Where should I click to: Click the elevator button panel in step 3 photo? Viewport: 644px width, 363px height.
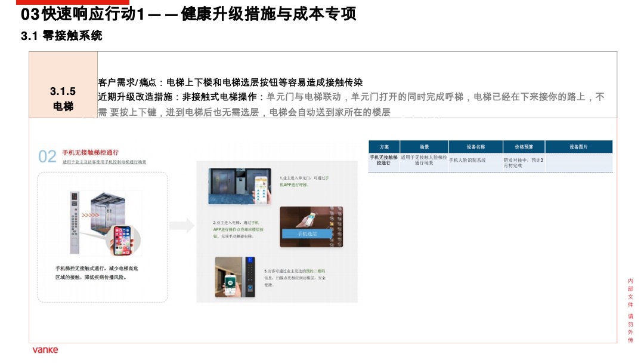pyautogui.click(x=251, y=275)
